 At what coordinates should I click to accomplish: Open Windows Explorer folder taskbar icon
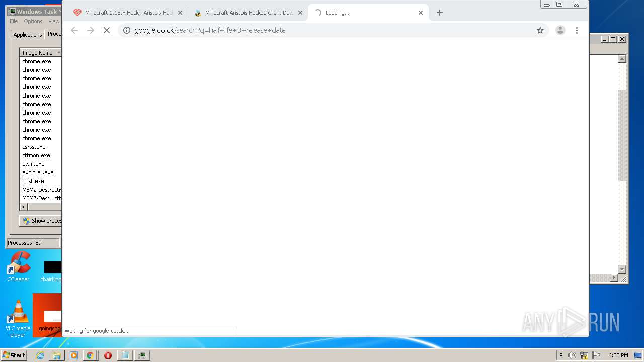point(57,355)
